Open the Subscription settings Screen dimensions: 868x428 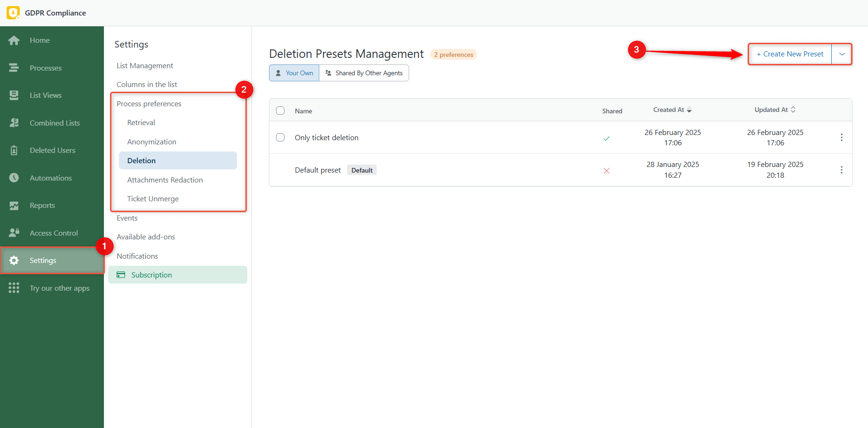pos(151,275)
